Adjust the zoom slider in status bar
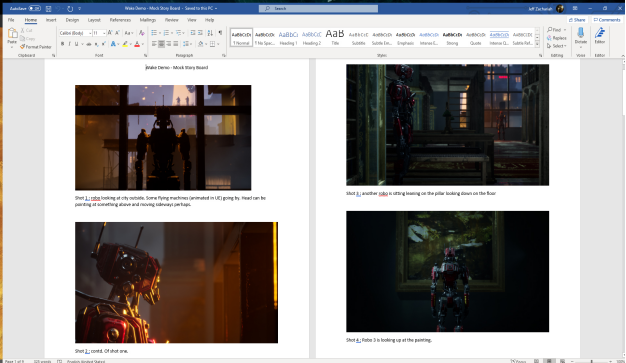The width and height of the screenshot is (626, 363). (x=592, y=361)
